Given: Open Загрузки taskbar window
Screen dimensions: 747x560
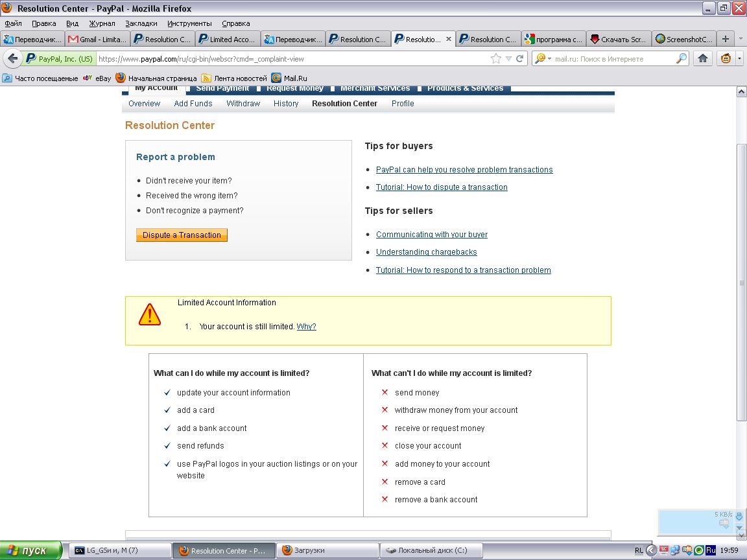Looking at the screenshot, I should pos(327,550).
